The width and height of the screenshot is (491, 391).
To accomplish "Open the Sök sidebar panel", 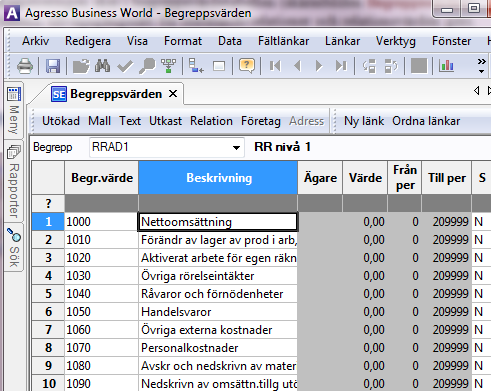I will click(x=14, y=248).
